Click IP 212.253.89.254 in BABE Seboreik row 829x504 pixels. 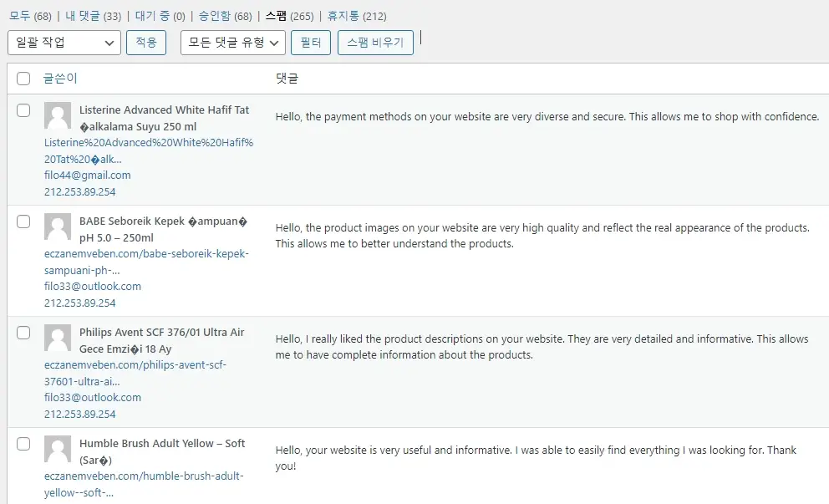[x=80, y=303]
